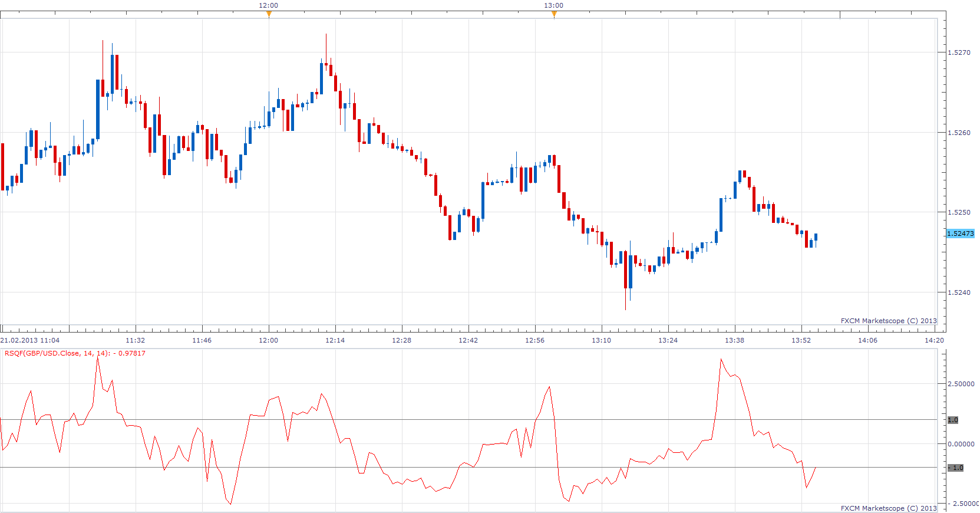Image resolution: width=980 pixels, height=513 pixels.
Task: Click the orange 13:00 hour marker triangle
Action: pos(554,15)
